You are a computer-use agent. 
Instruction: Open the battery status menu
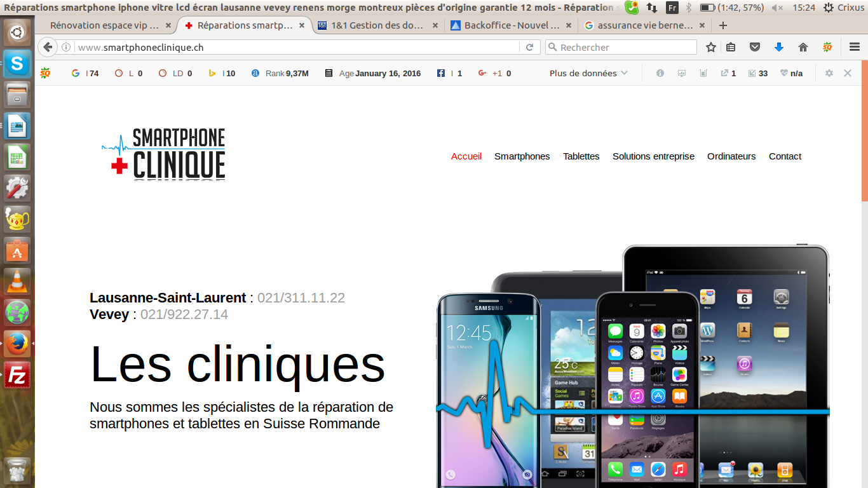[707, 8]
